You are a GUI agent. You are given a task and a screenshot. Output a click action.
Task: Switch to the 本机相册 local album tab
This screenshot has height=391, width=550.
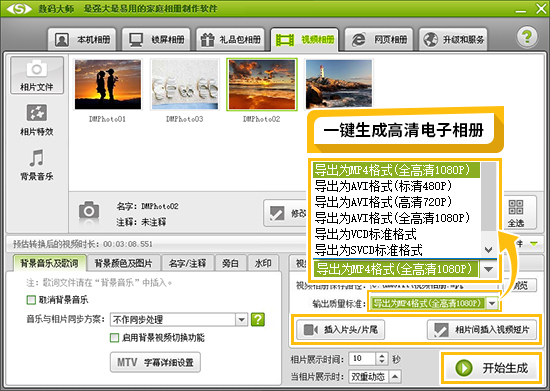point(82,40)
